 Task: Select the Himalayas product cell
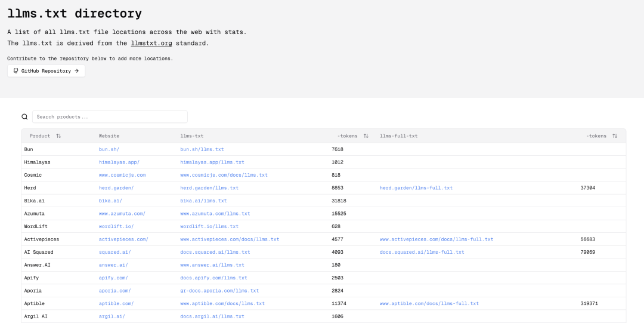point(37,162)
